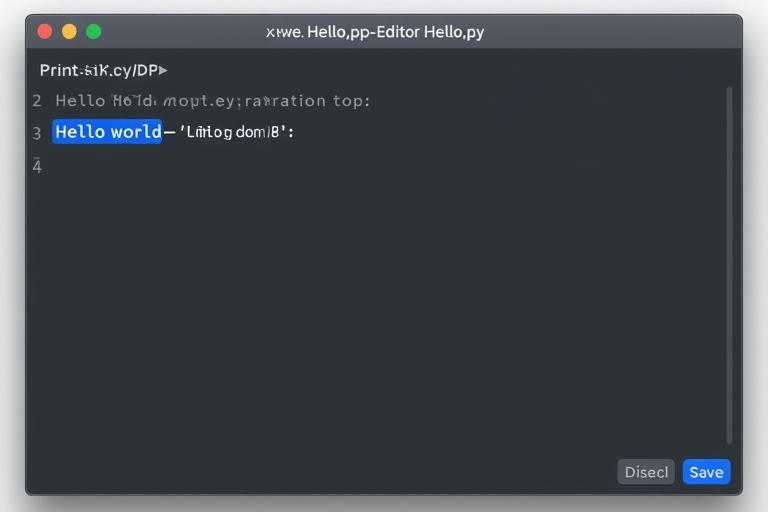768x512 pixels.
Task: Place cursor at the end of line 3
Action: click(296, 132)
